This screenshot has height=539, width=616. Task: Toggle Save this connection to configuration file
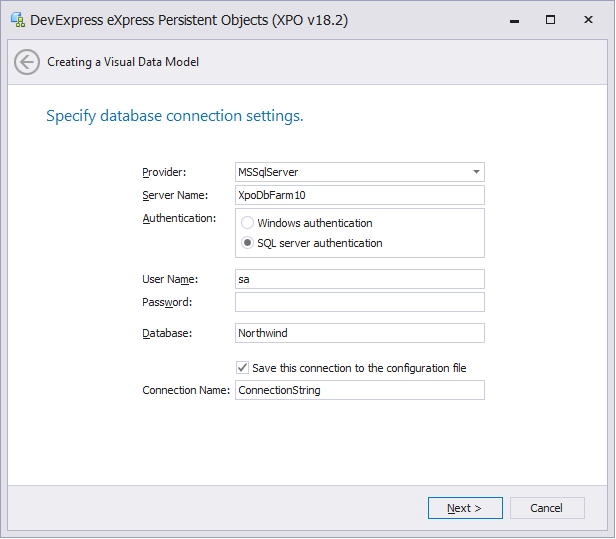point(243,368)
